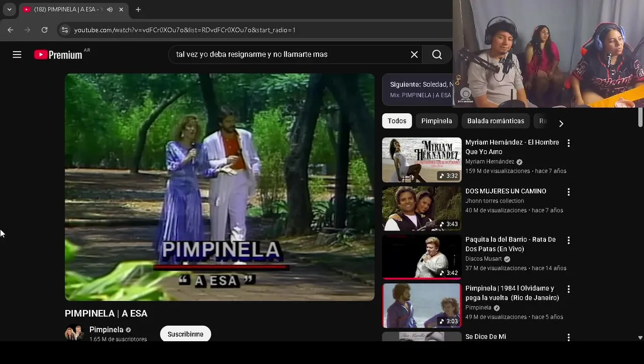
Task: Clear the search query with X
Action: click(414, 55)
